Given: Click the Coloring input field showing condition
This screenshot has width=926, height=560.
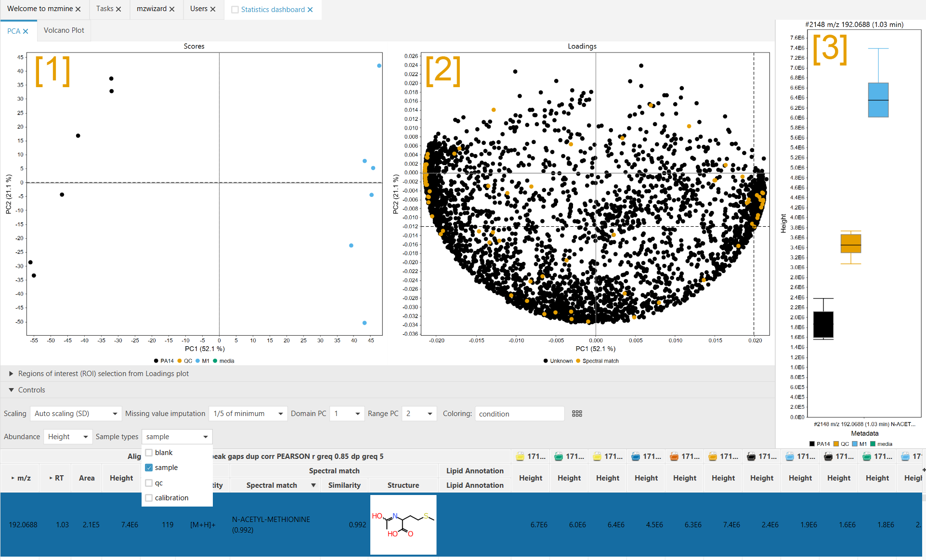Looking at the screenshot, I should (x=520, y=414).
